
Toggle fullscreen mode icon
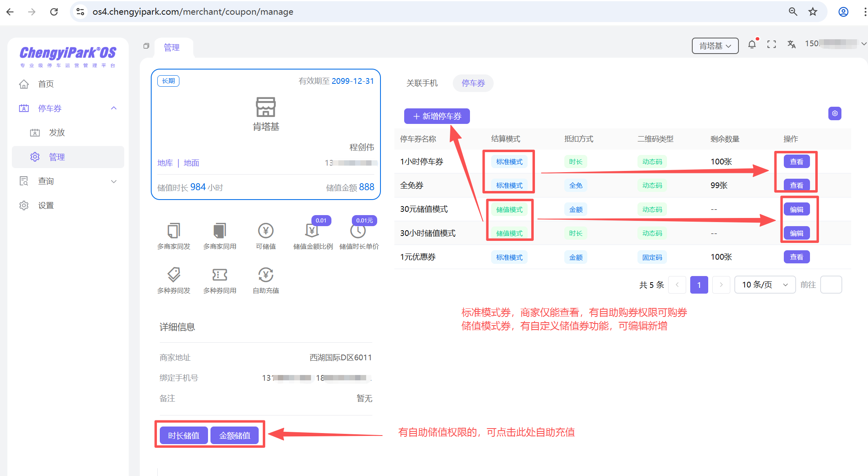point(772,45)
